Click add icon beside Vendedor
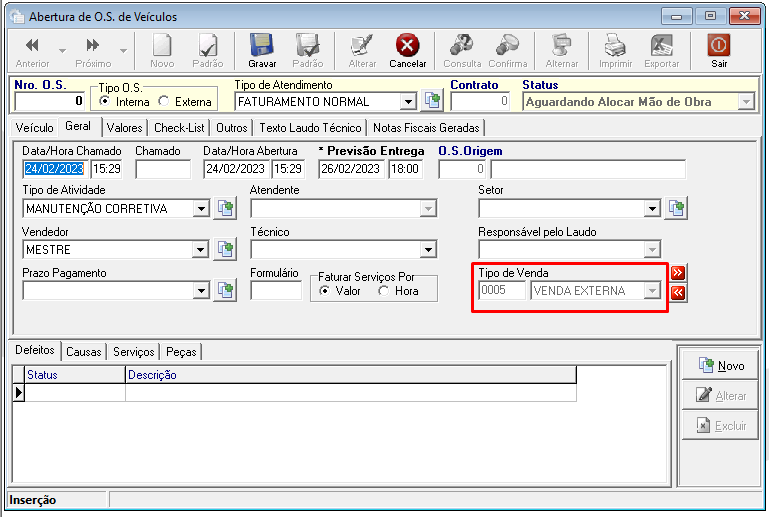This screenshot has height=517, width=769. 225,249
